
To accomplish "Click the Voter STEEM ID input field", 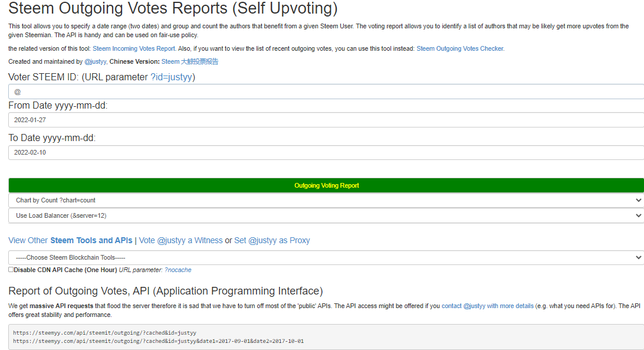I will coord(326,91).
